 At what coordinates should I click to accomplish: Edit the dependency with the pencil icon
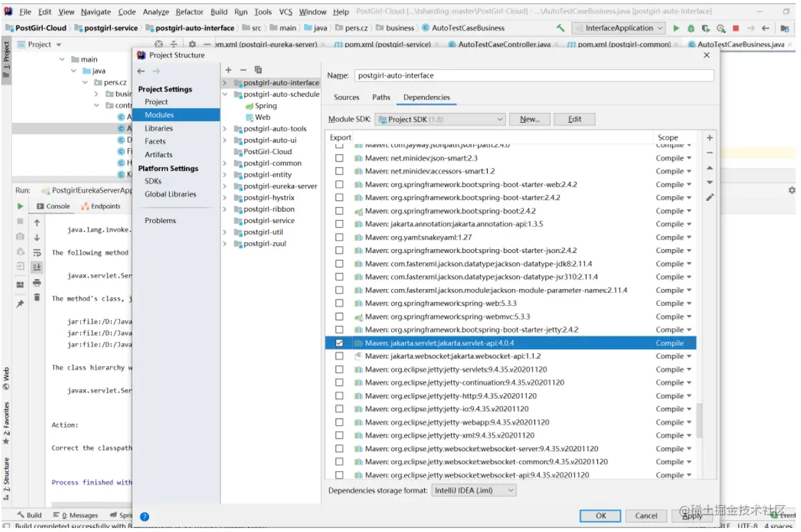tap(709, 197)
